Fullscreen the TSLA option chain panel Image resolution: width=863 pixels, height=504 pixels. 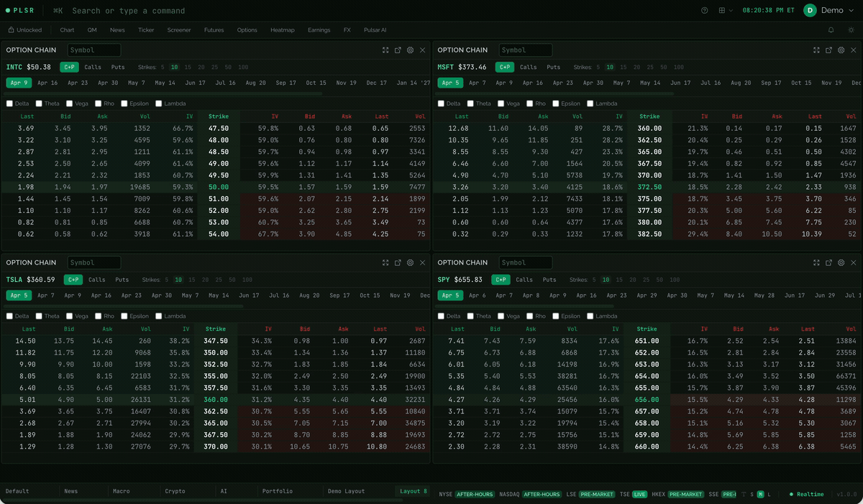tap(385, 263)
